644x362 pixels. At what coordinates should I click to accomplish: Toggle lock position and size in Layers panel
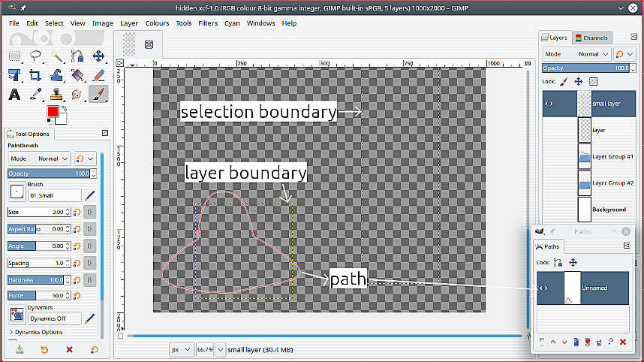tap(578, 81)
